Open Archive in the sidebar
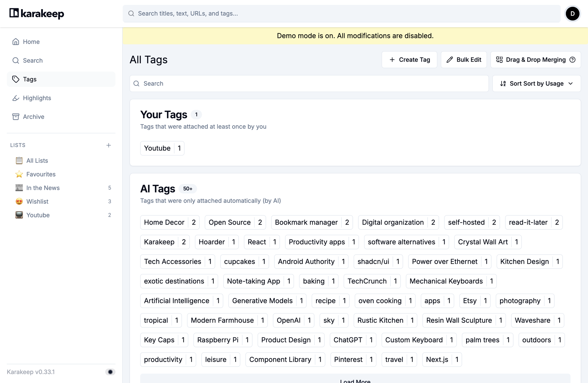The image size is (588, 383). [x=61, y=117]
